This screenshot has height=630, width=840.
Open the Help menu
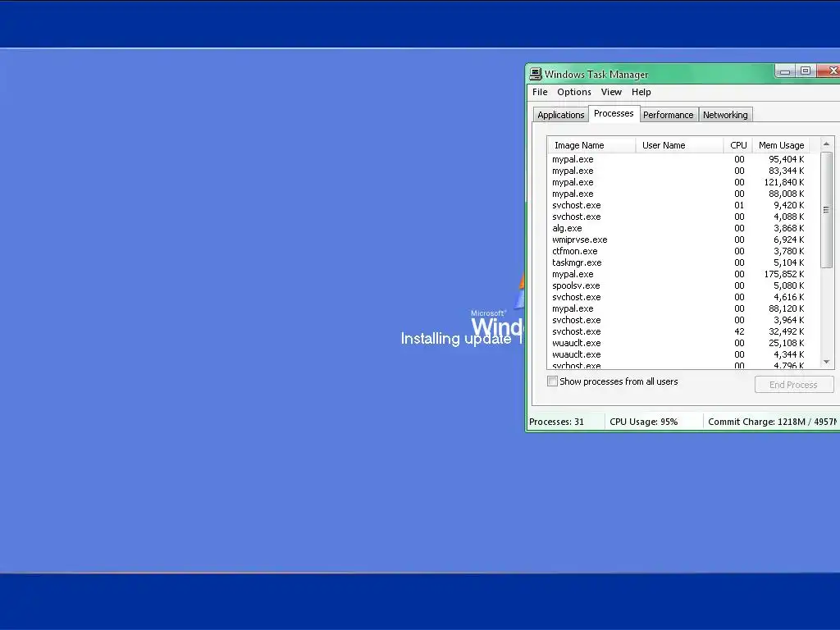coord(641,92)
